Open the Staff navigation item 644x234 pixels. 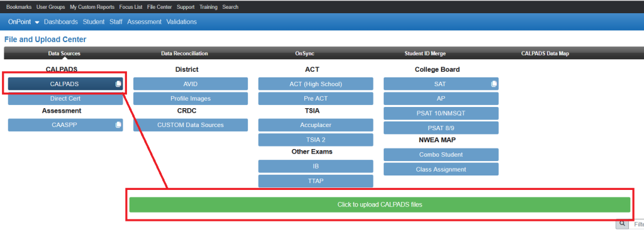pos(116,22)
